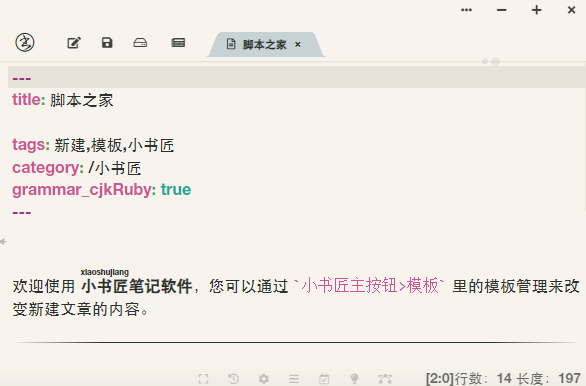Click the inline code 小书匠主按钮>模板
The width and height of the screenshot is (586, 386).
coord(369,286)
